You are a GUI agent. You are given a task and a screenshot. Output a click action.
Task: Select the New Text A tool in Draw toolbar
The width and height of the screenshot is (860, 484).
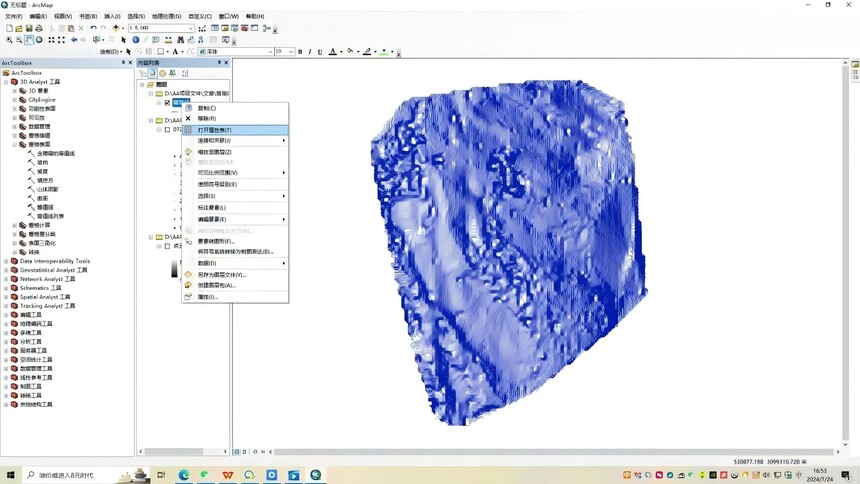175,52
